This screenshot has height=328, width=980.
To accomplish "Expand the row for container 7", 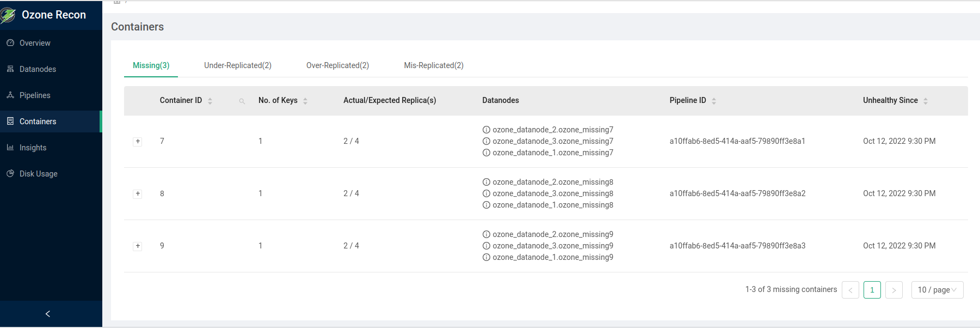I will point(138,141).
